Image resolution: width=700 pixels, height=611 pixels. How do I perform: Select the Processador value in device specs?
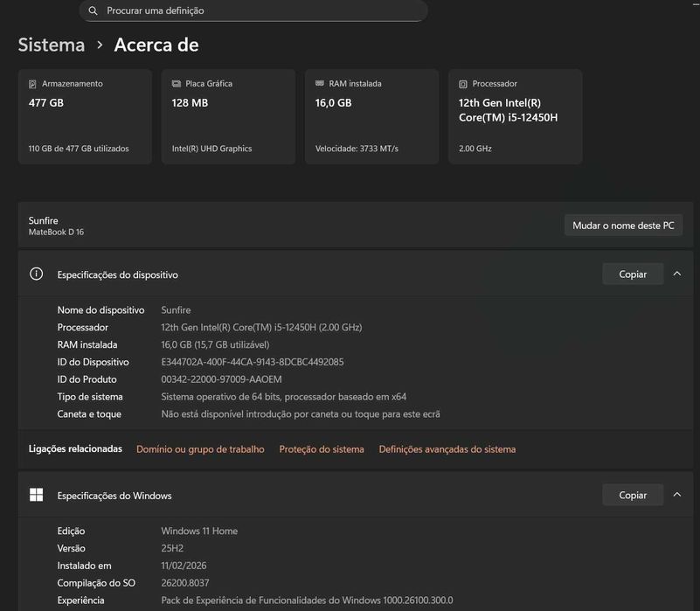pyautogui.click(x=261, y=328)
